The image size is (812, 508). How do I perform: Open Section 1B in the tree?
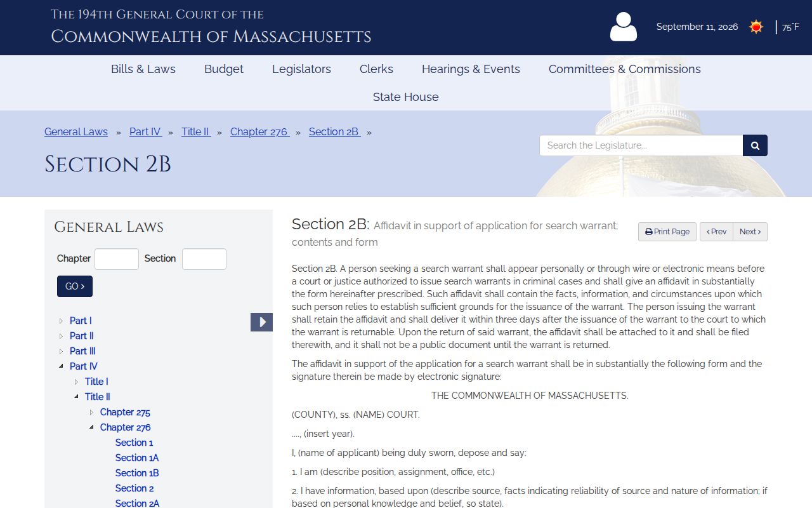(x=137, y=473)
